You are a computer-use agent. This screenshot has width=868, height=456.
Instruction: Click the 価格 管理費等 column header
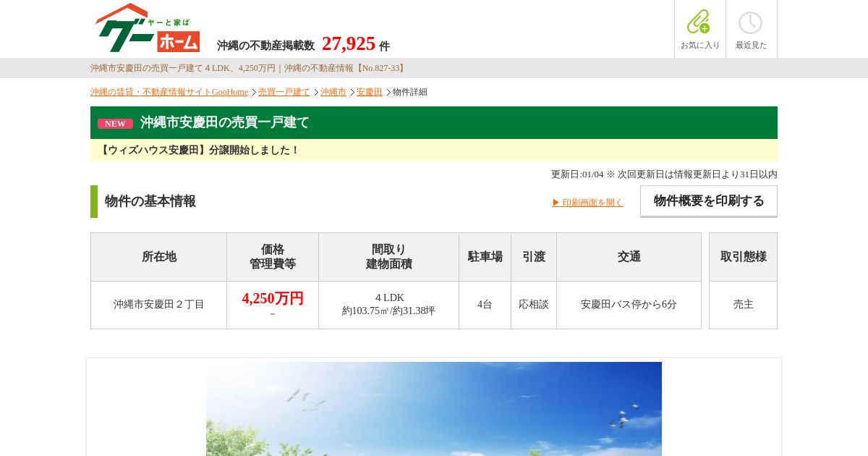pos(273,257)
